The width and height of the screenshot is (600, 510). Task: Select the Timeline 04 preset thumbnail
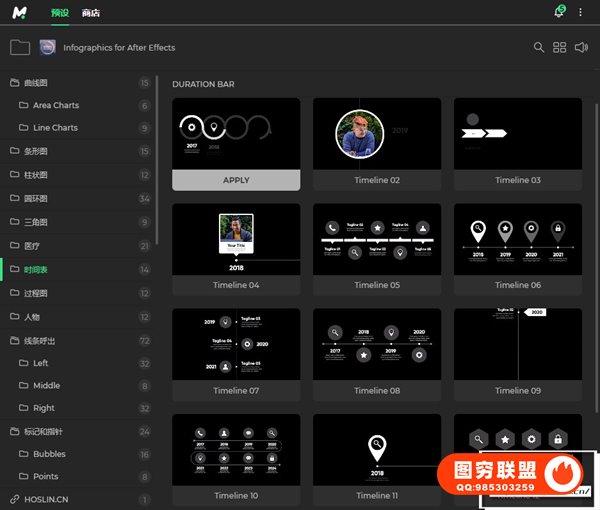236,240
